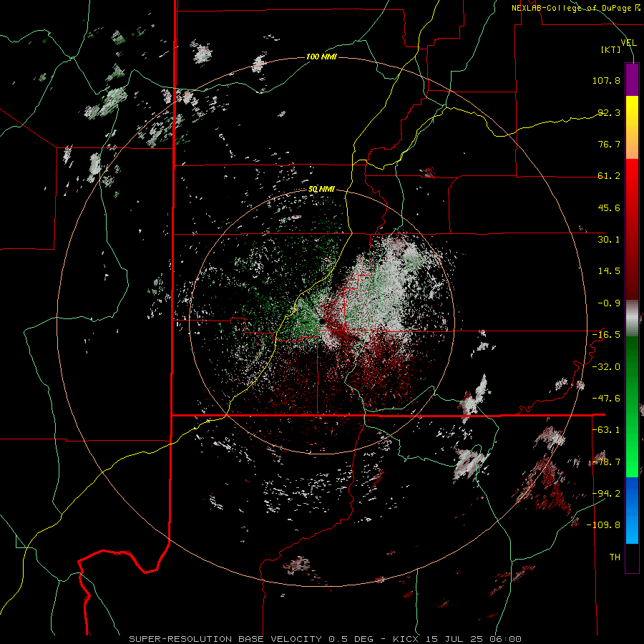Click the TH legend label
Image resolution: width=644 pixels, height=644 pixels.
coord(615,557)
